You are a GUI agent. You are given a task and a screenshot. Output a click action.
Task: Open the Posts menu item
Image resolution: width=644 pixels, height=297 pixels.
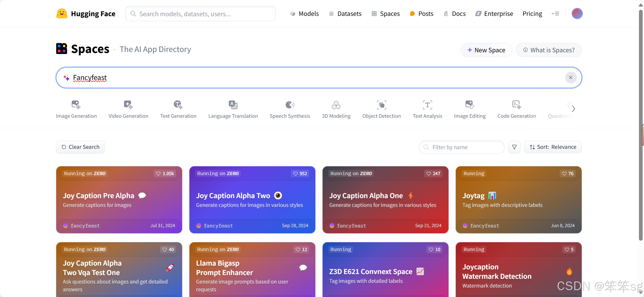[x=421, y=14]
